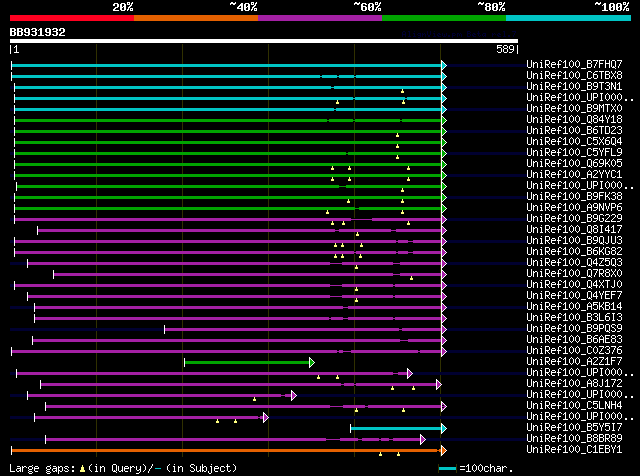Click the orange C1EBY1 alignment bar
The image size is (640, 476).
click(226, 451)
